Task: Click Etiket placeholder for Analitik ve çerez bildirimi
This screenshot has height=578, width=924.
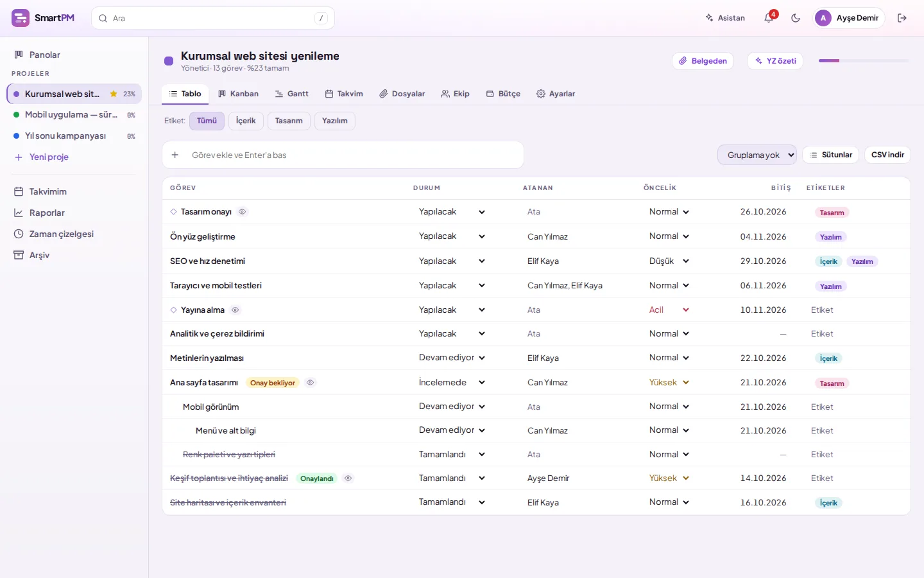Action: click(822, 334)
